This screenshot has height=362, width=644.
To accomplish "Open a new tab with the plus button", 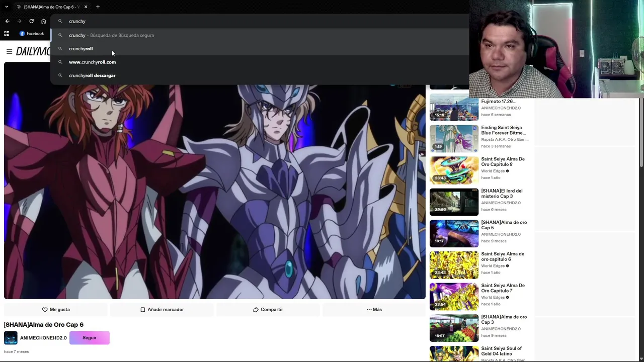I will pyautogui.click(x=98, y=7).
